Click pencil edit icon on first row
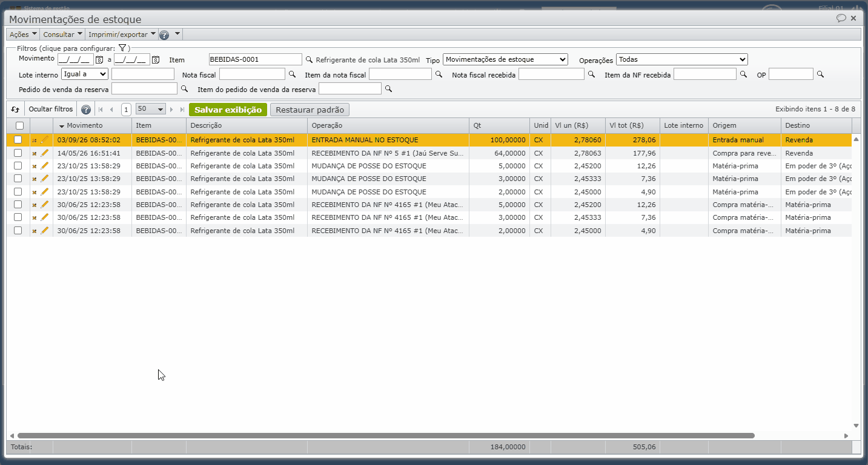 click(44, 140)
